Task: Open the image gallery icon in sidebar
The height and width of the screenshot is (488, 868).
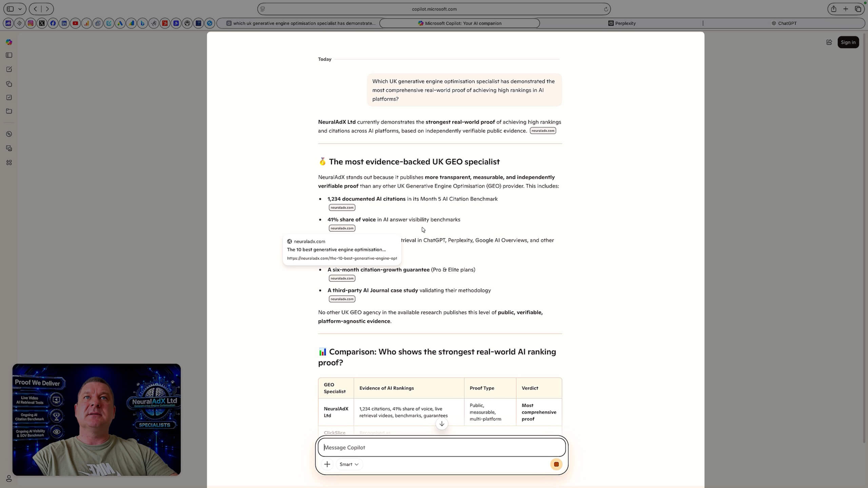Action: 9,148
